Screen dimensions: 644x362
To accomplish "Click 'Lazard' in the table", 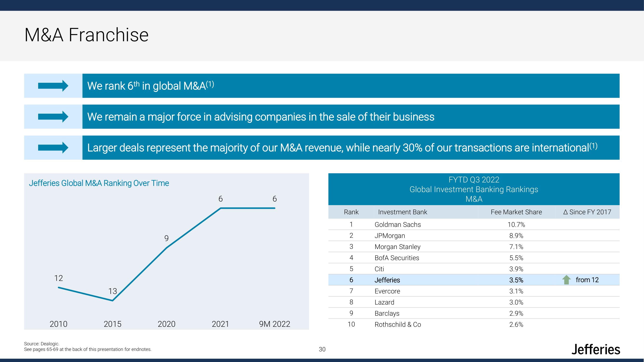I will [x=384, y=302].
